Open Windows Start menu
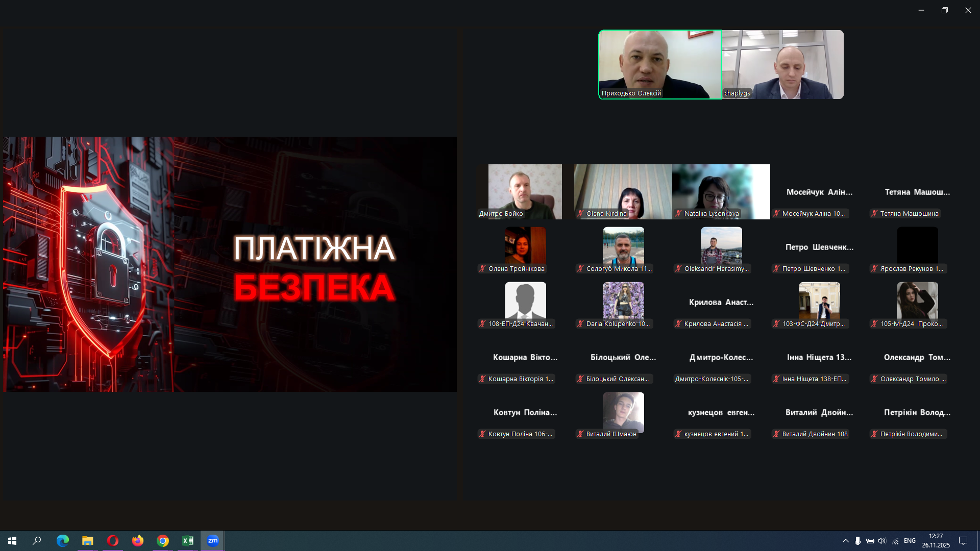The width and height of the screenshot is (980, 551). (x=12, y=541)
